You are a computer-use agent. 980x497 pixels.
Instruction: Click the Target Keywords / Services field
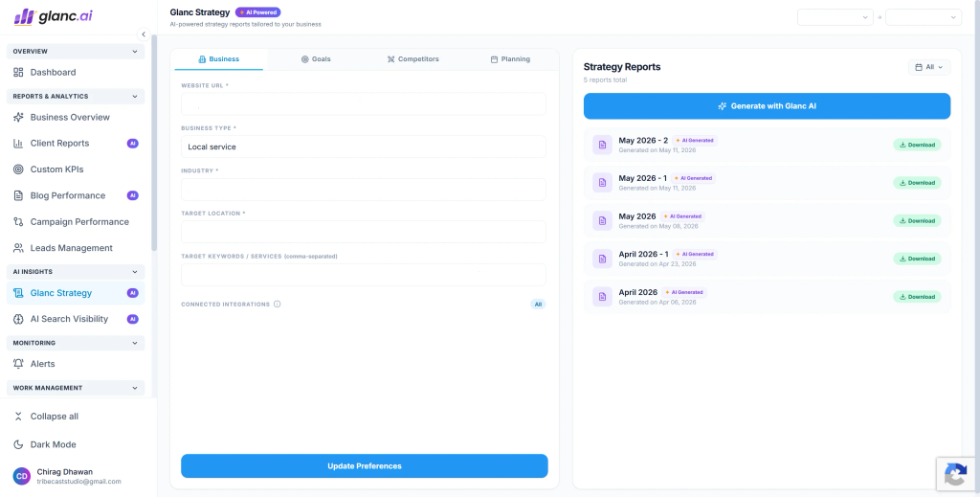(364, 275)
